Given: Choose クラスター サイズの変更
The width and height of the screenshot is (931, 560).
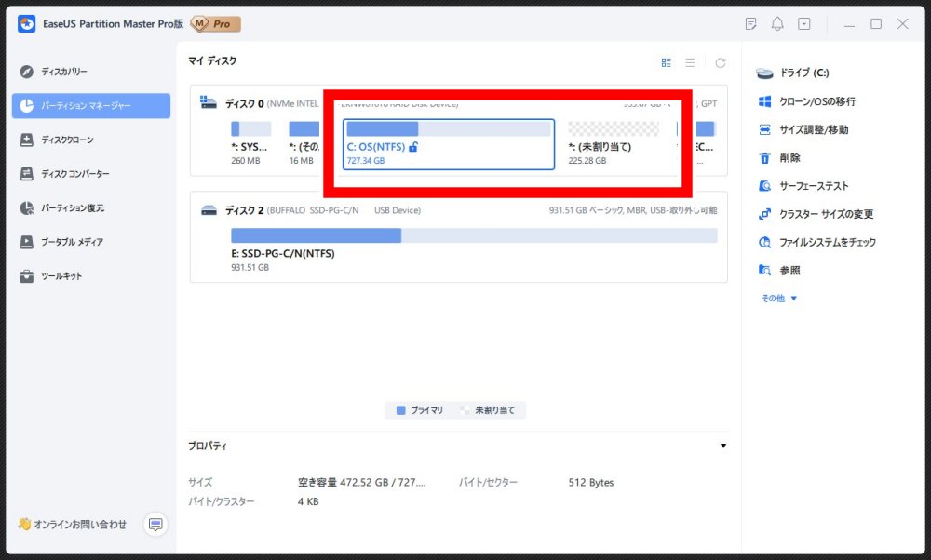Looking at the screenshot, I should (826, 214).
